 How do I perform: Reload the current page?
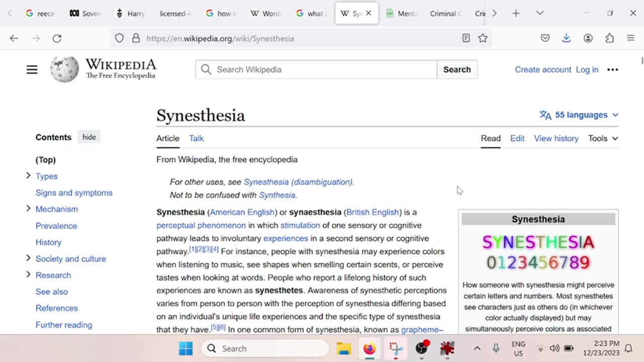coord(57,38)
